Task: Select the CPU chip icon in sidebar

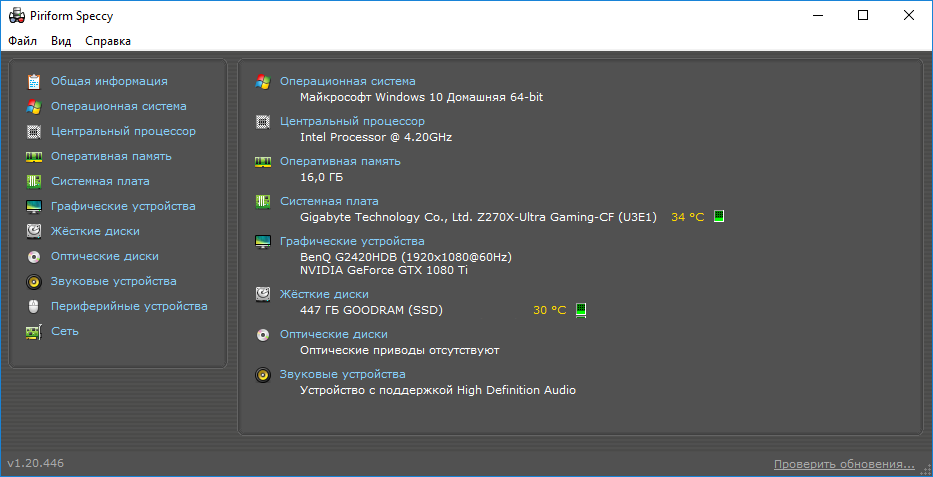Action: pos(34,131)
